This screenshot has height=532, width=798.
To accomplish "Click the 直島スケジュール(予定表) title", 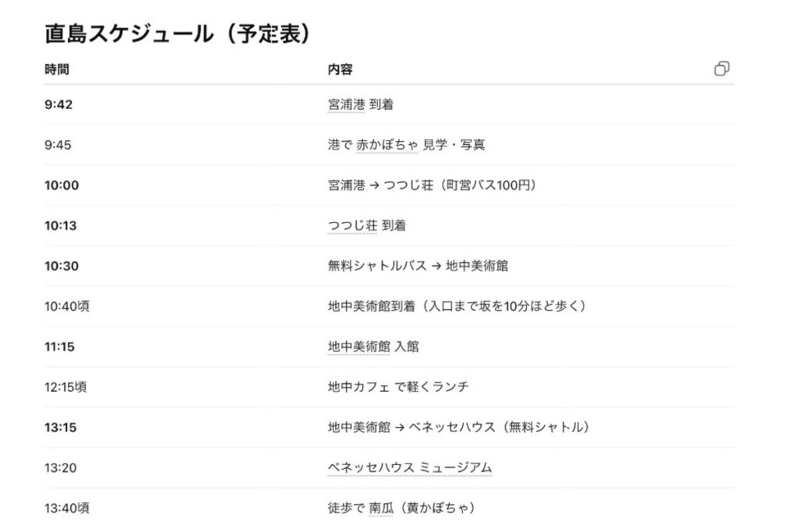I will (178, 34).
